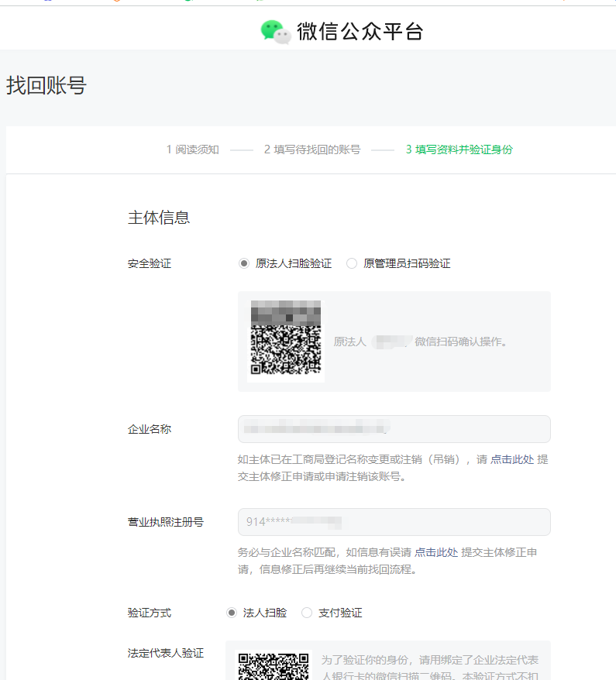
Task: Click the 营业执照注册号 field label
Action: tap(166, 522)
